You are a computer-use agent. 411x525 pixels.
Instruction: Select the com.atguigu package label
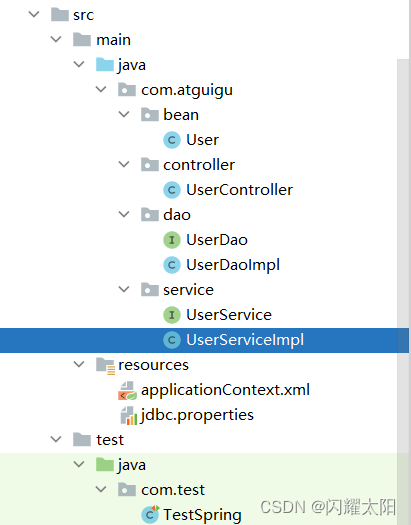point(187,90)
